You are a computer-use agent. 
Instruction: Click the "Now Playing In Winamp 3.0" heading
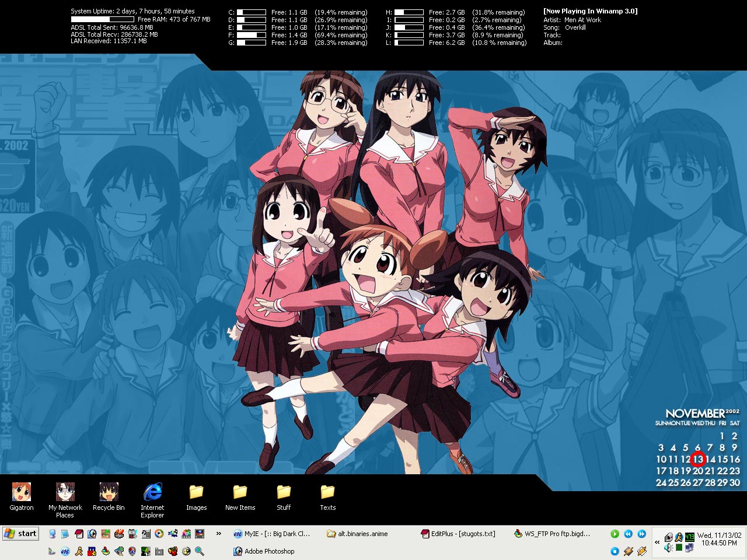tap(591, 11)
